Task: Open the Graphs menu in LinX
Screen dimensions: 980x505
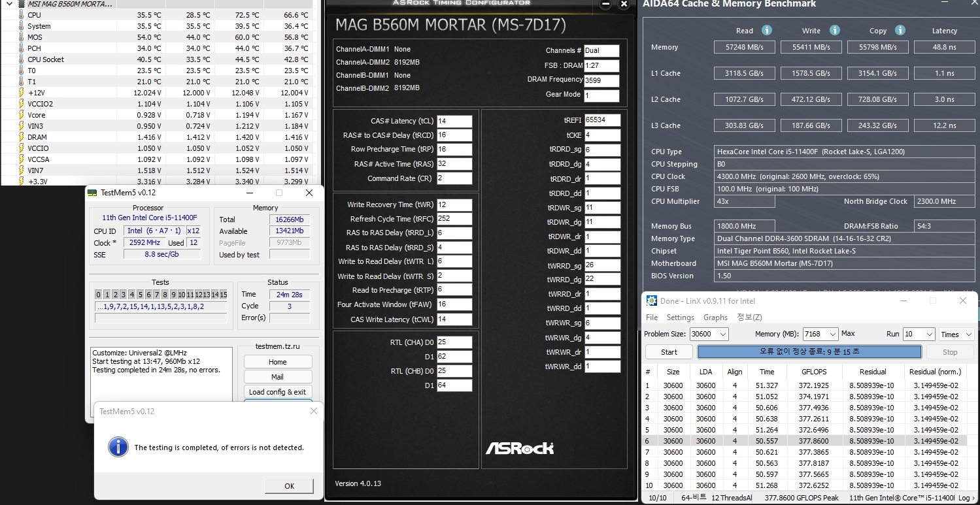Action: (715, 318)
